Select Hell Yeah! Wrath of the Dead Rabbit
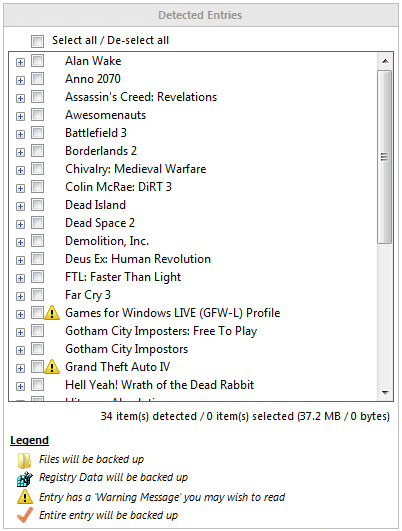This screenshot has height=531, width=402. [160, 385]
